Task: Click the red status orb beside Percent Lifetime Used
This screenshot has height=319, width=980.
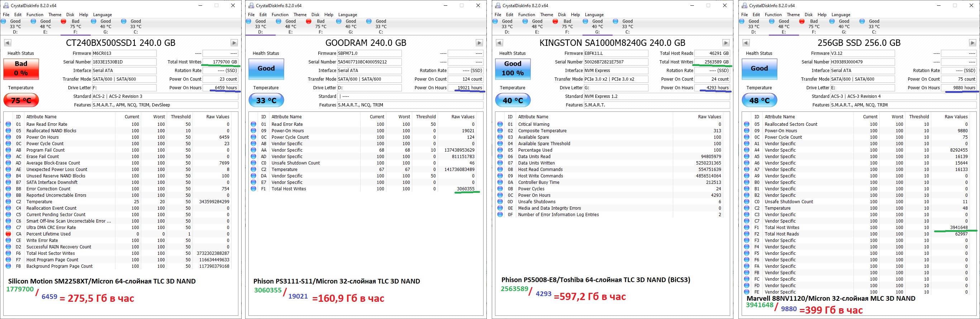Action: (8, 234)
